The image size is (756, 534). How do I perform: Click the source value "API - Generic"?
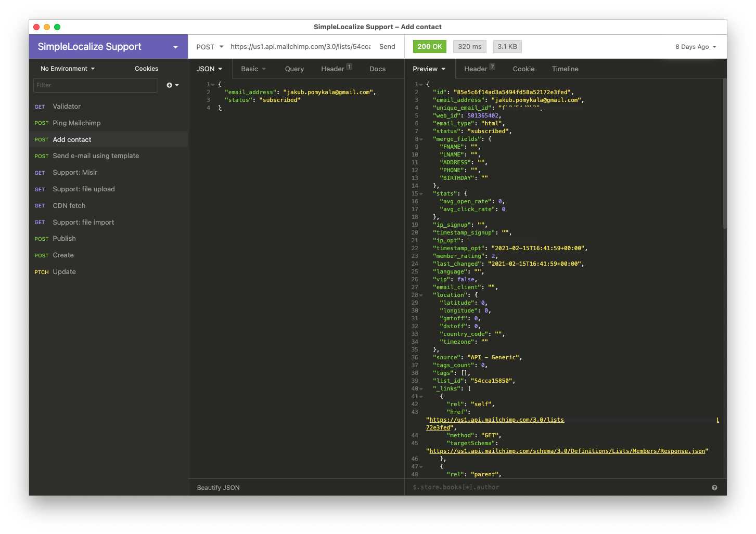tap(493, 358)
